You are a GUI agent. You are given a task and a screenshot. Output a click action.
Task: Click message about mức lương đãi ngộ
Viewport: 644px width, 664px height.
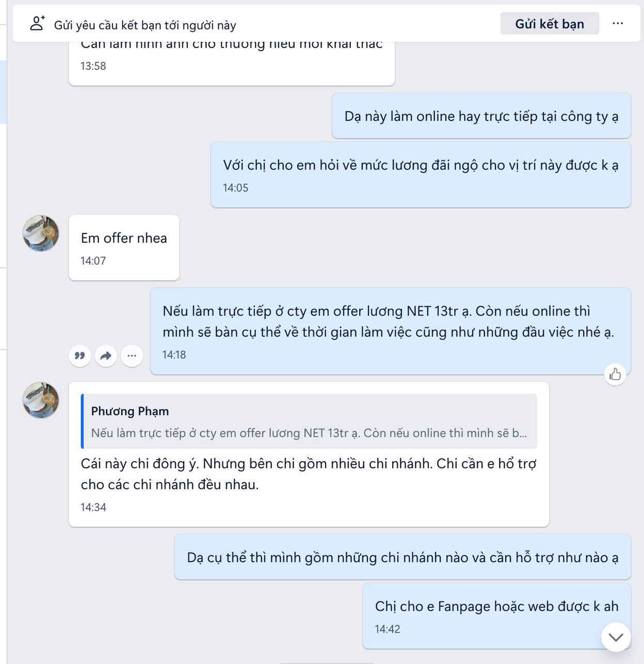(421, 175)
